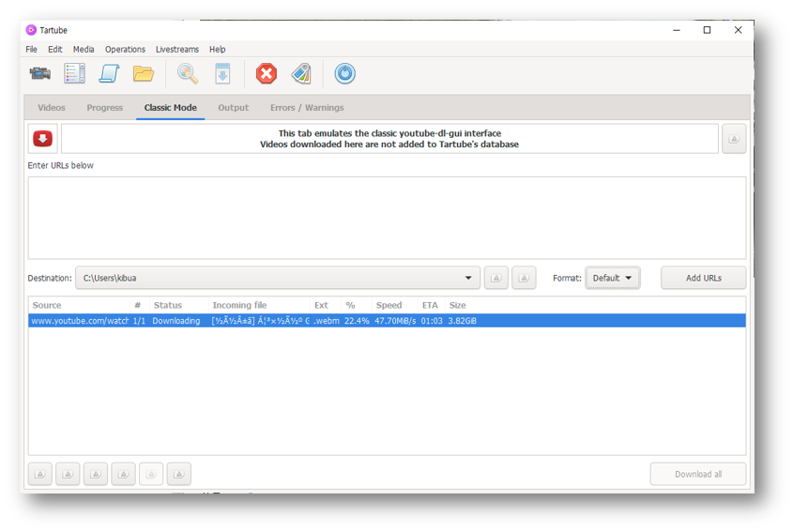This screenshot has height=532, width=793.
Task: Switch to the Progress tab
Action: pos(105,108)
